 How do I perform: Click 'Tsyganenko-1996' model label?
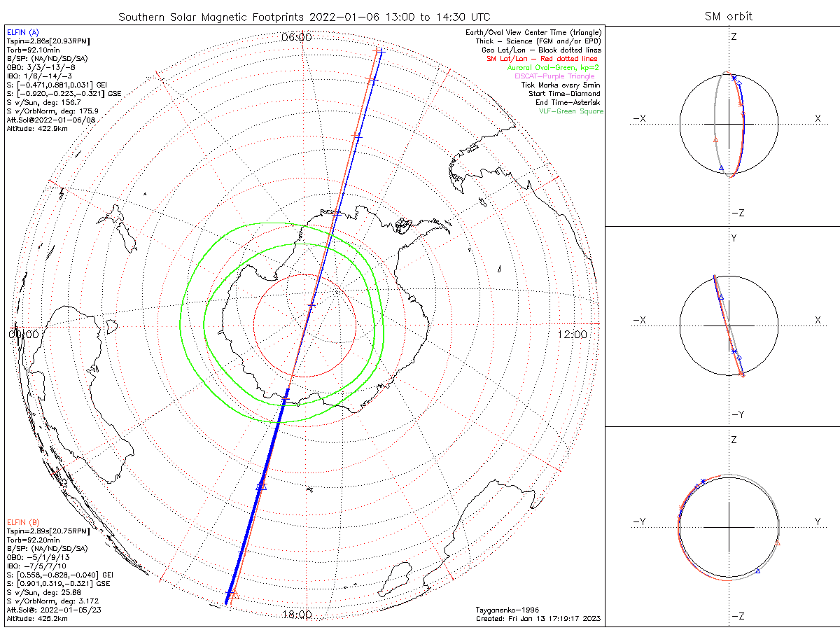508,610
